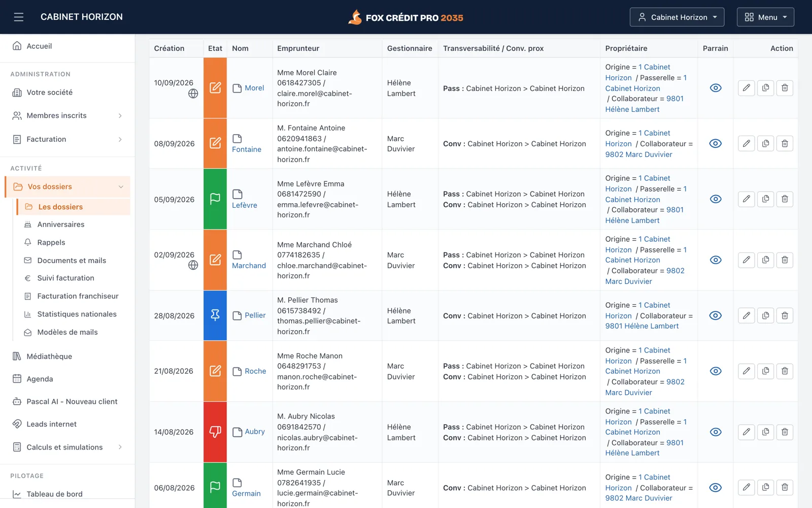
Task: Toggle the eye icon for Morel row
Action: pos(716,88)
